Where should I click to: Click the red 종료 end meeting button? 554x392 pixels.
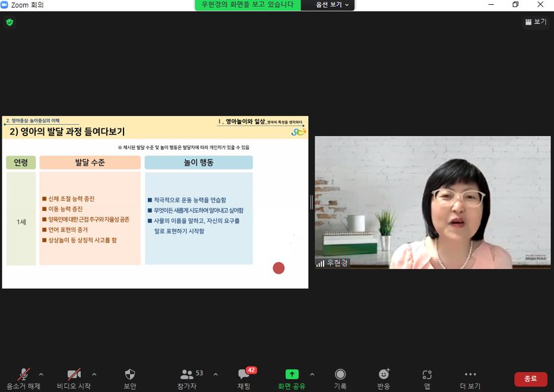click(530, 379)
